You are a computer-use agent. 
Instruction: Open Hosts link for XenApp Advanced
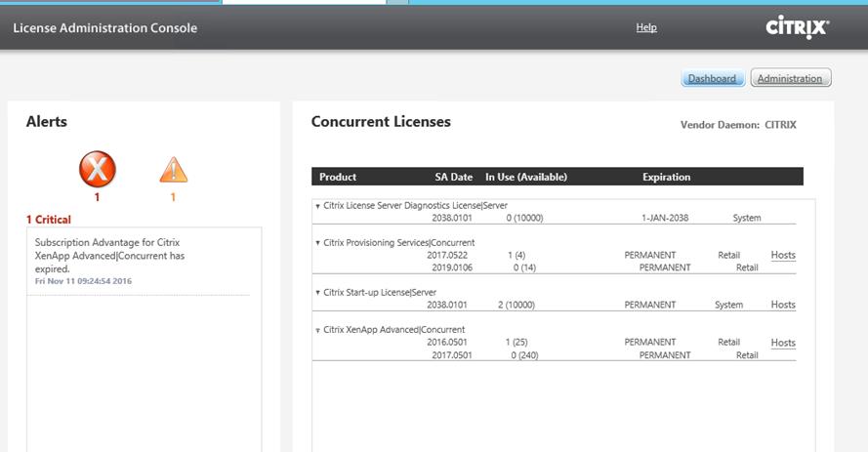783,343
